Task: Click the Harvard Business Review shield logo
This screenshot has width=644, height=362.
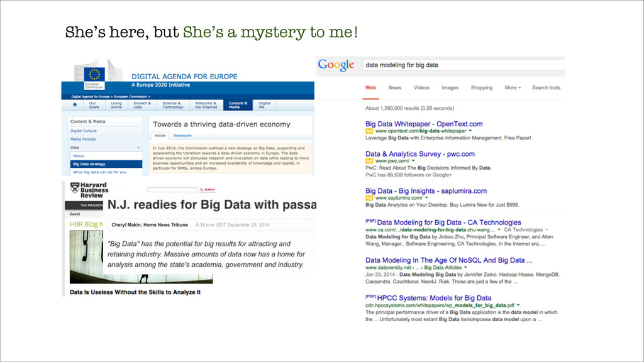Action: 75,188
